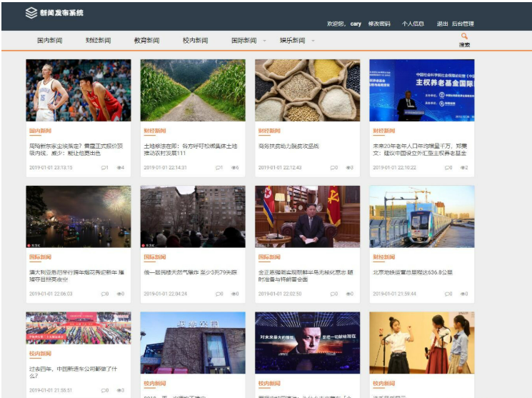Image resolution: width=532 pixels, height=398 pixels.
Task: Click comment icon on the 22:14:31 article
Action: 219,167
